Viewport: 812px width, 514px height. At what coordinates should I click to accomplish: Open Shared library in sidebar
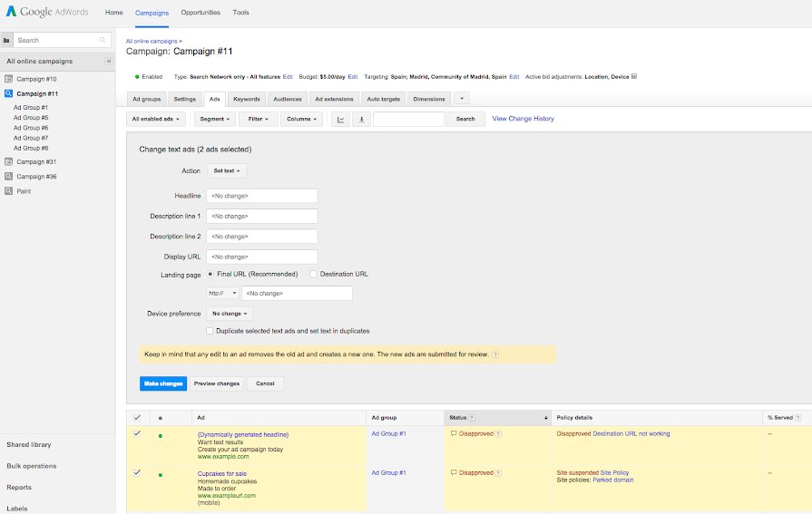[x=28, y=444]
